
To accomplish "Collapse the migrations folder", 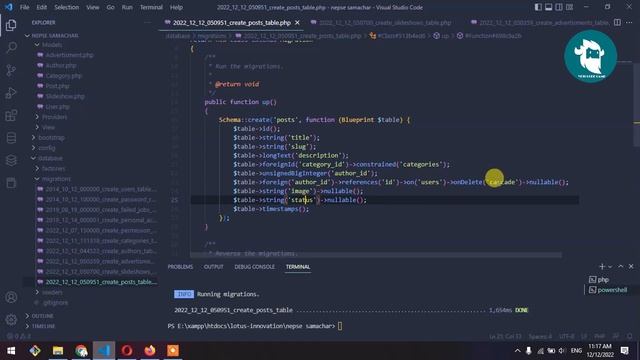I will click(56, 179).
